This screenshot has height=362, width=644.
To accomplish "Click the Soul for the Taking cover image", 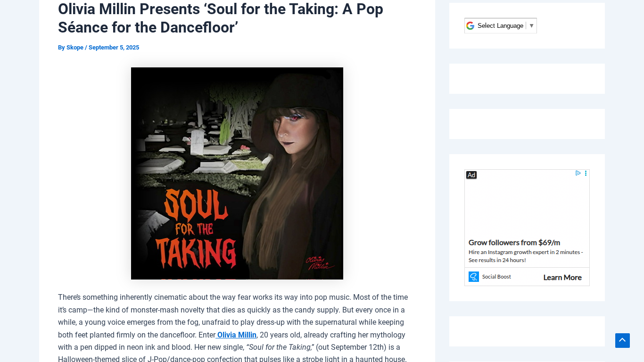I will [x=237, y=173].
